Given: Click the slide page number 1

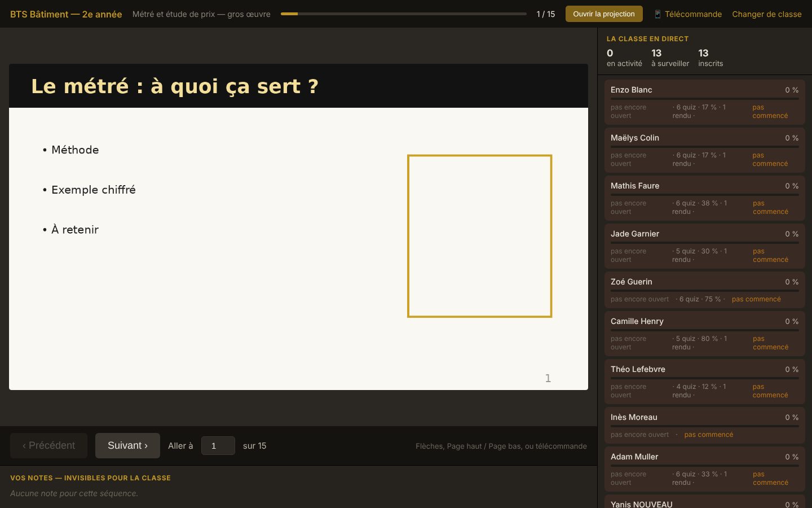Looking at the screenshot, I should coord(548,378).
